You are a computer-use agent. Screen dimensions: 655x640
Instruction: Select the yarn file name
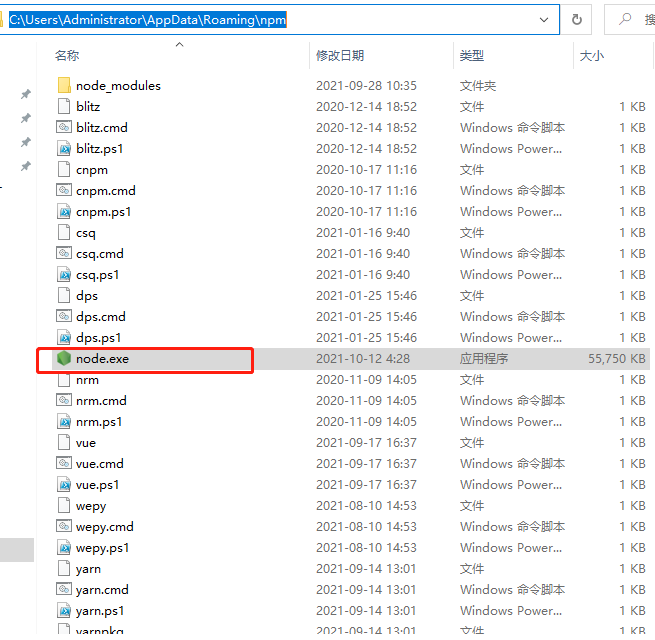click(x=88, y=569)
